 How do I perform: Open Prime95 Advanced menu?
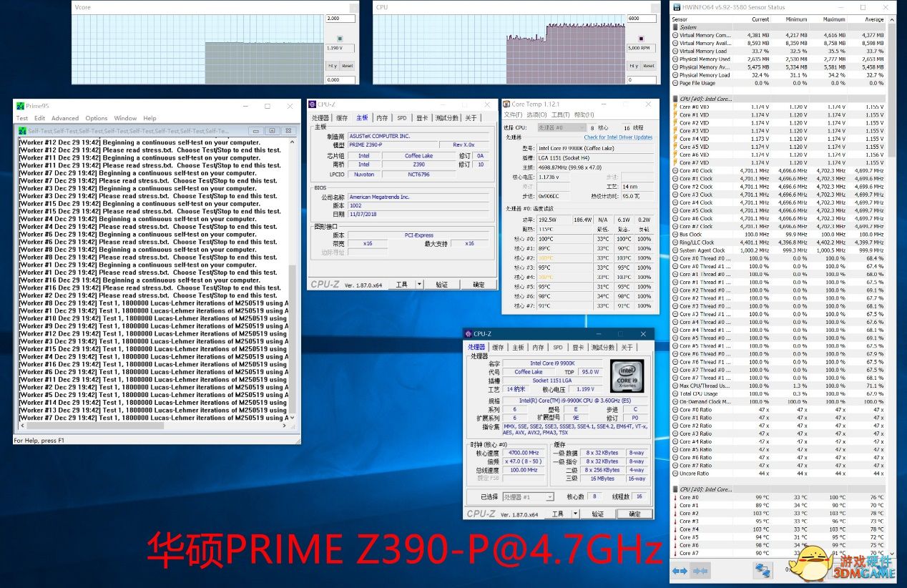64,118
